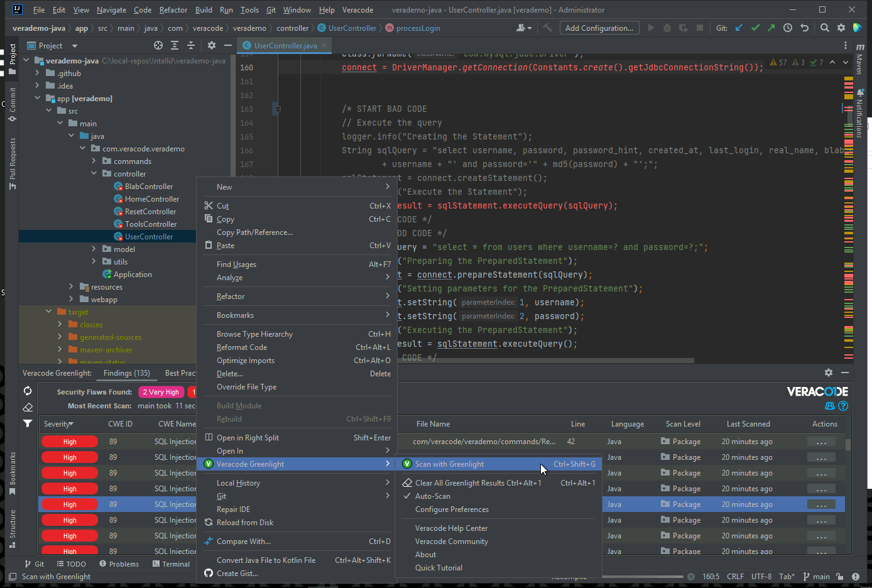The image size is (872, 588).
Task: Click the eraser clear results icon
Action: 28,407
